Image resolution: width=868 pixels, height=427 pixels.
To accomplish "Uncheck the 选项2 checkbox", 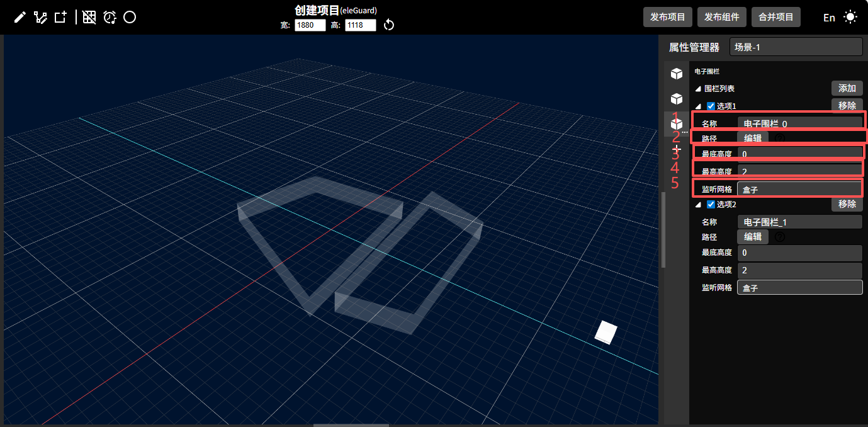I will (711, 204).
